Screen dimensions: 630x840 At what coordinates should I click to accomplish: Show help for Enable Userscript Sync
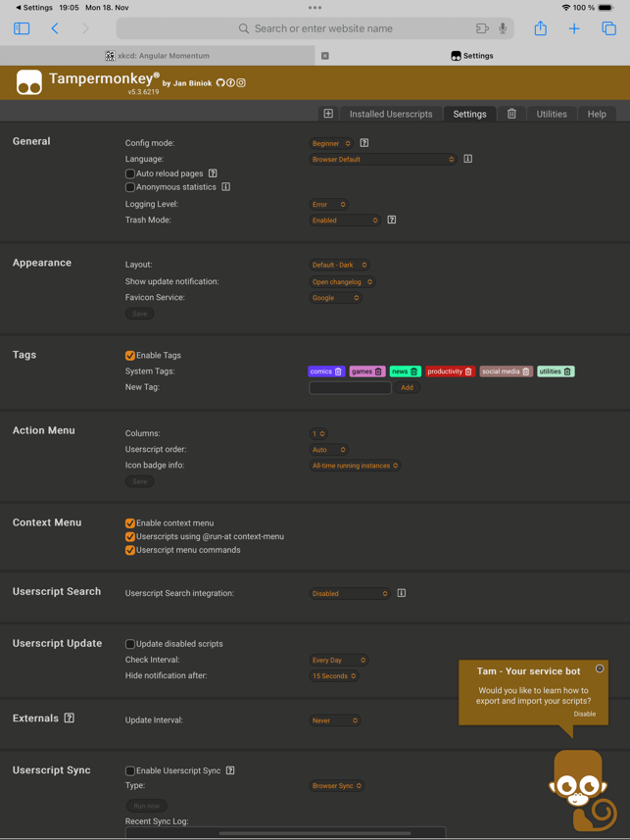point(230,770)
